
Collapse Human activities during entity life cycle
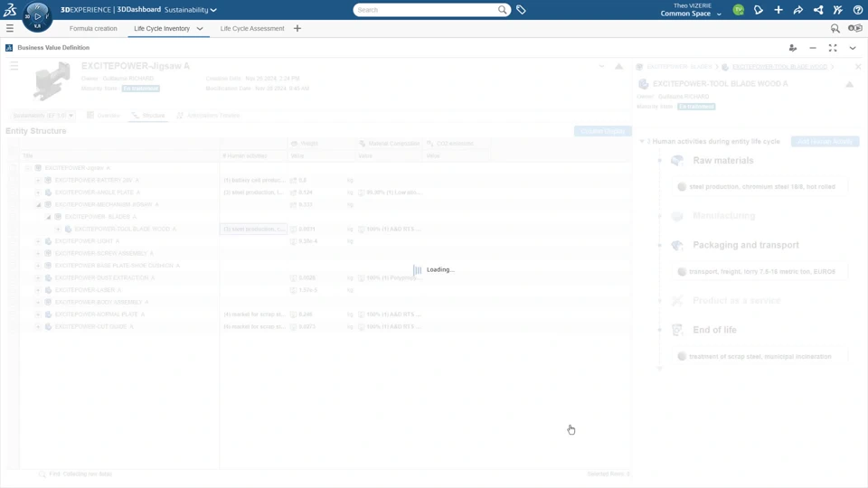642,142
